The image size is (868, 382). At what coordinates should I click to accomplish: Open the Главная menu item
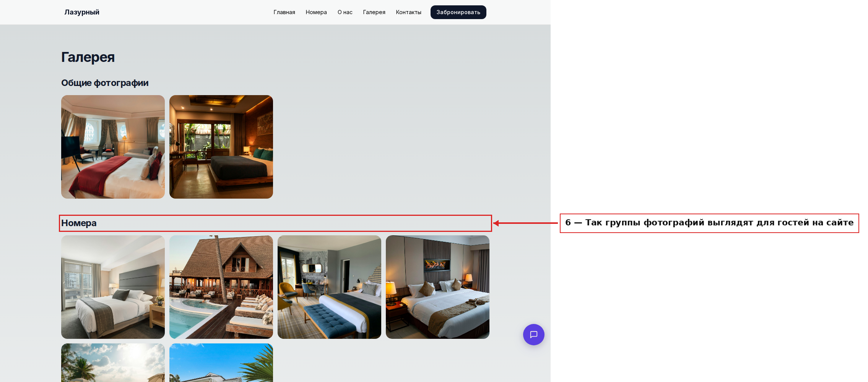(x=284, y=12)
